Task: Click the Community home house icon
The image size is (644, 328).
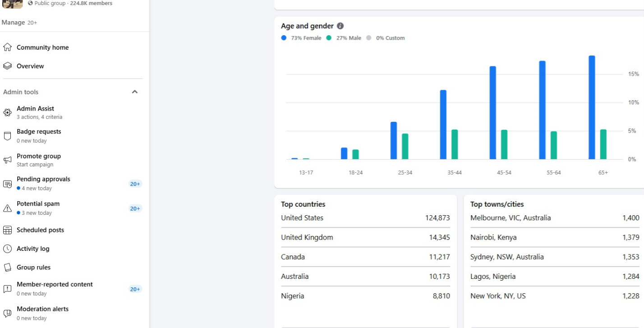Action: point(7,47)
